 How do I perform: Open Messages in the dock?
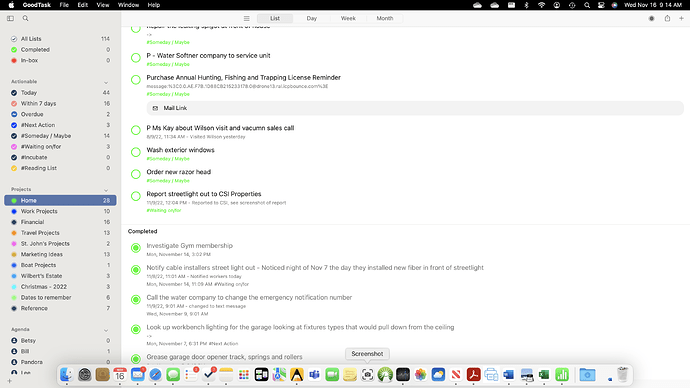173,375
